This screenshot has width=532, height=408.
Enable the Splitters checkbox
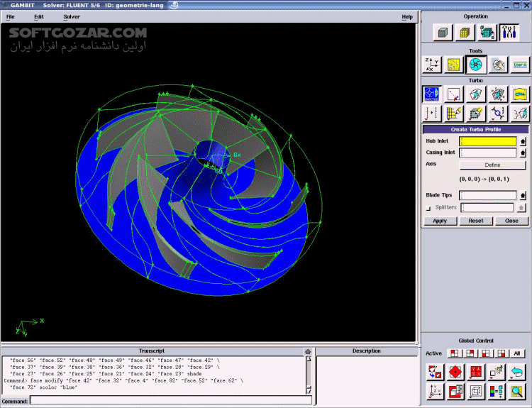click(428, 208)
